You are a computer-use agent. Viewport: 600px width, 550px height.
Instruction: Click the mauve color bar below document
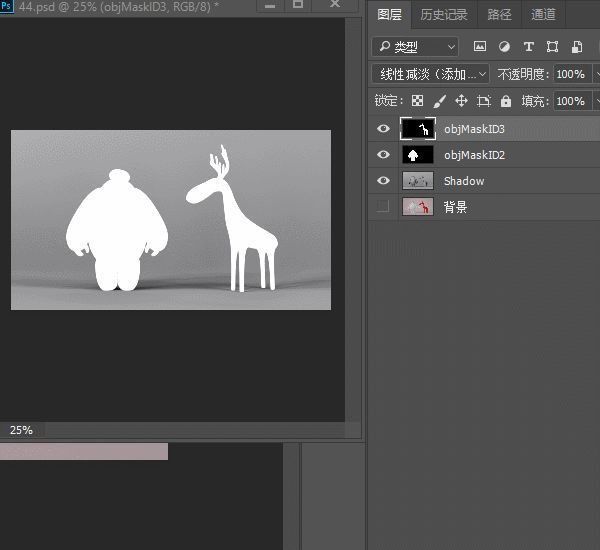pos(84,451)
